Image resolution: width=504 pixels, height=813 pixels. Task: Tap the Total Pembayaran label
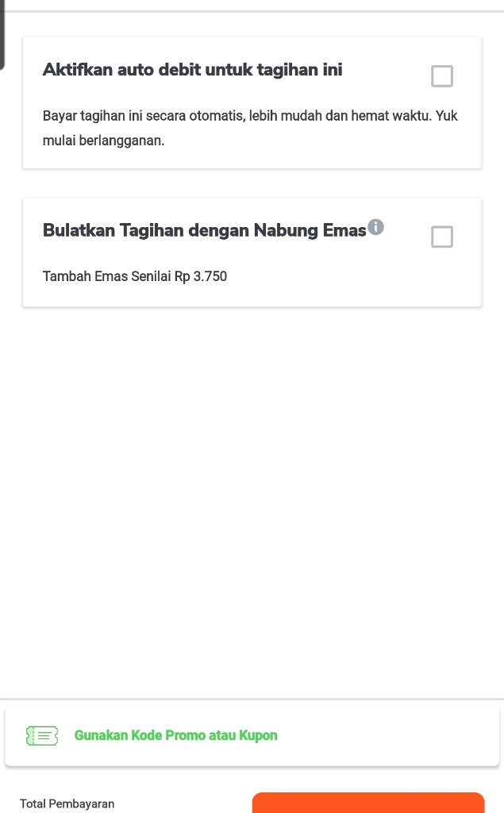[67, 803]
